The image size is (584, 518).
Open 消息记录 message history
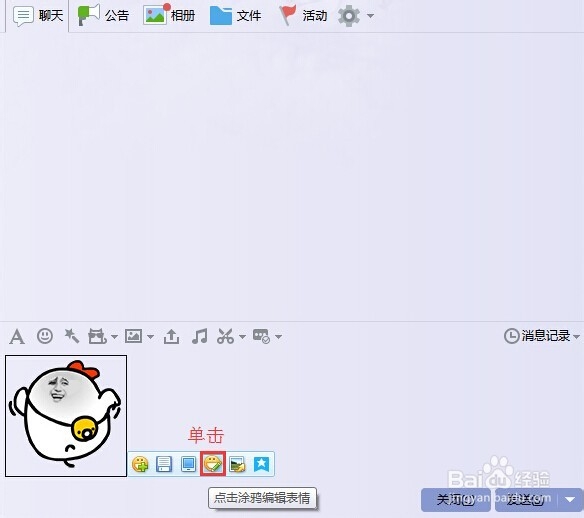537,336
